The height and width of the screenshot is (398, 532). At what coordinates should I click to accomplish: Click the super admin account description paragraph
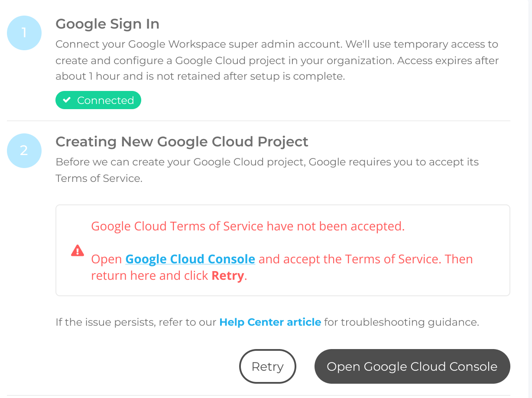click(277, 60)
